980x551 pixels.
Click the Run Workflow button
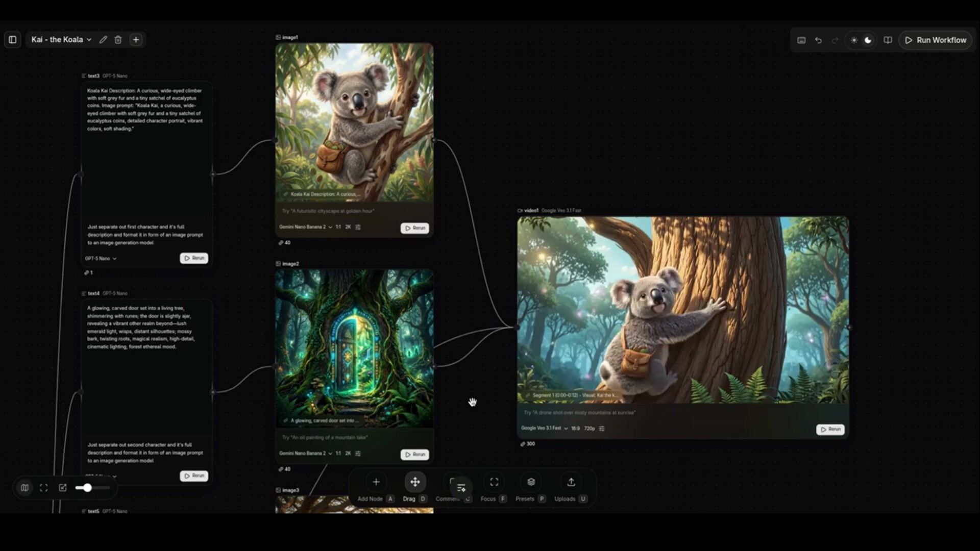936,40
